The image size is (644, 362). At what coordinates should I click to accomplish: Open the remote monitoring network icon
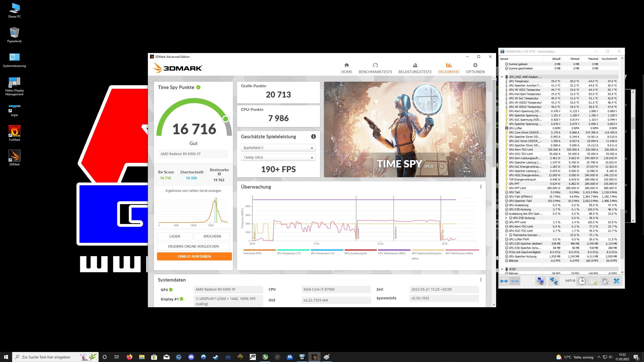click(554, 281)
